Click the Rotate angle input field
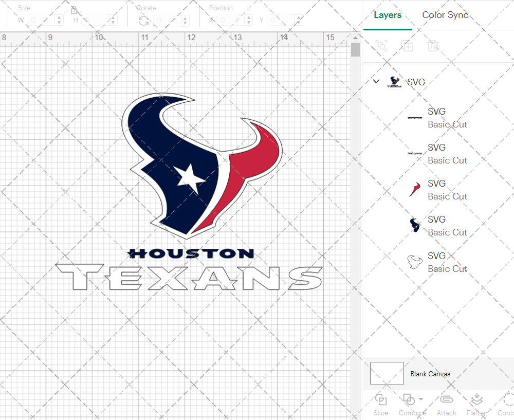The width and height of the screenshot is (514, 420). [x=167, y=21]
